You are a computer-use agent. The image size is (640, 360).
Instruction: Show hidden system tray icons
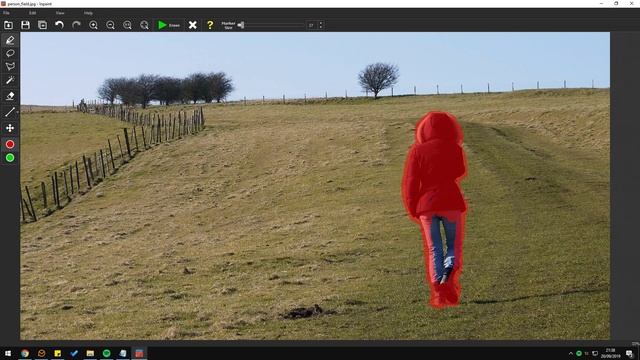[x=571, y=353]
